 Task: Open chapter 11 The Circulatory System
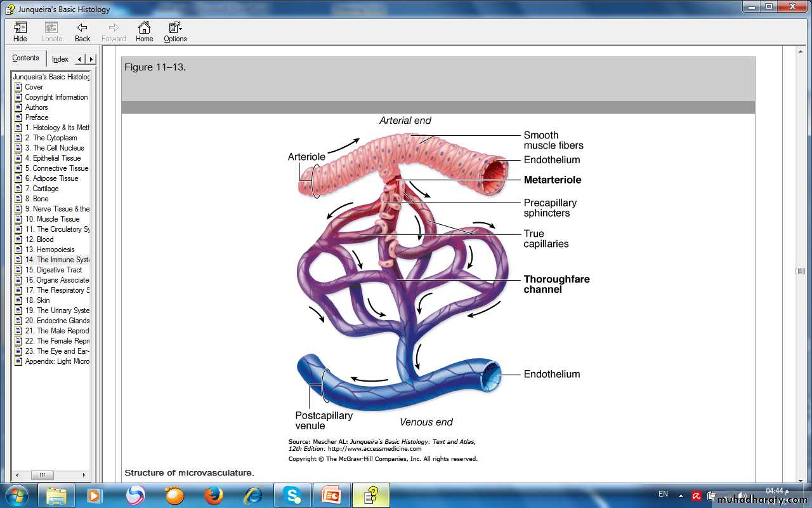click(x=57, y=229)
